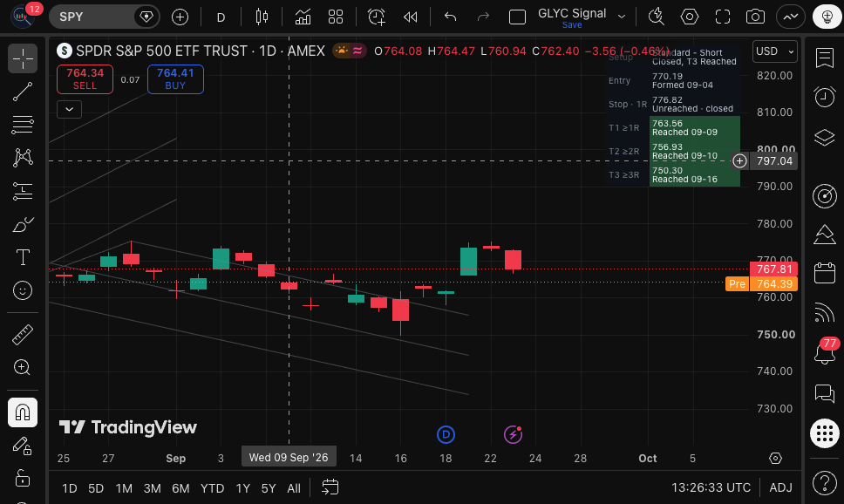This screenshot has height=504, width=844.
Task: Switch to the 3M time range
Action: click(153, 488)
